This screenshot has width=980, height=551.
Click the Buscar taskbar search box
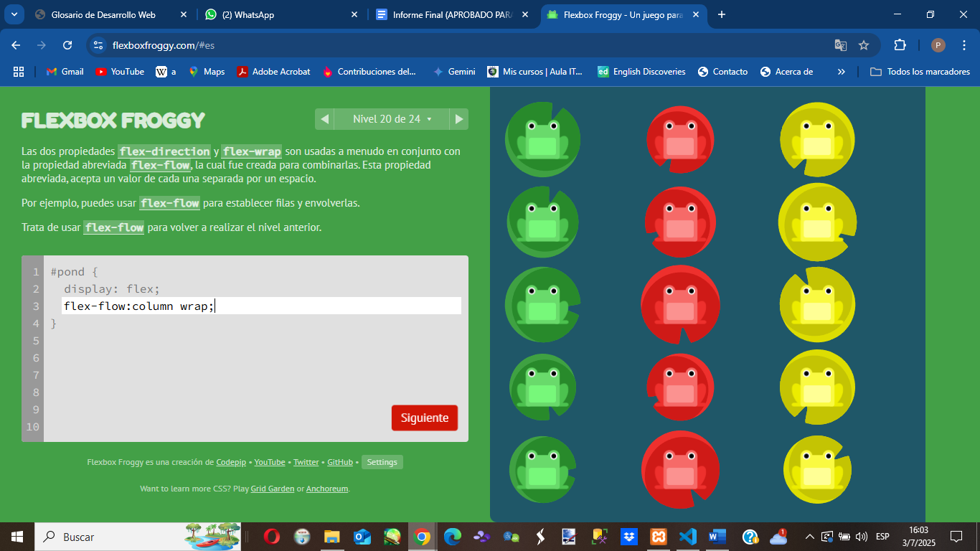(138, 537)
